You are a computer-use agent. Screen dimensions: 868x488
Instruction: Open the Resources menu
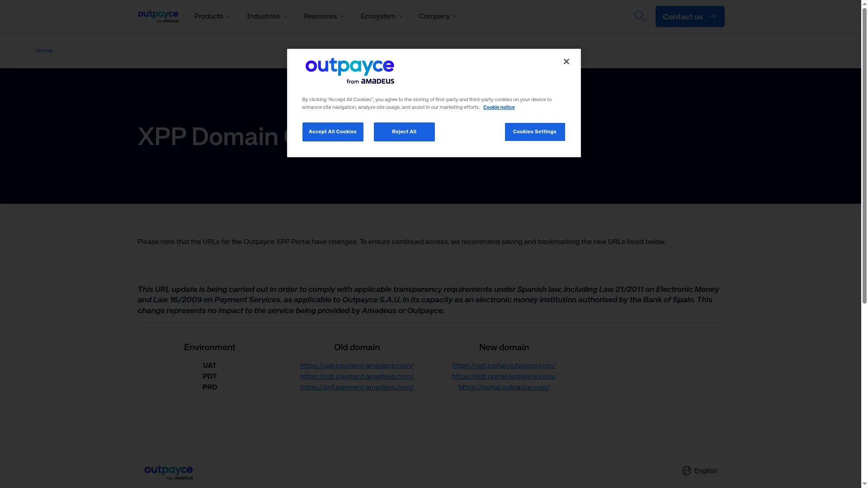pyautogui.click(x=324, y=16)
